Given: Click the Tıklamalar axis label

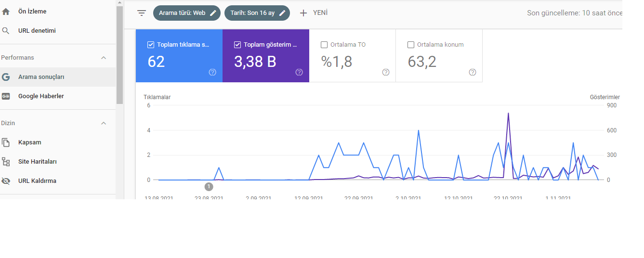Looking at the screenshot, I should [157, 97].
